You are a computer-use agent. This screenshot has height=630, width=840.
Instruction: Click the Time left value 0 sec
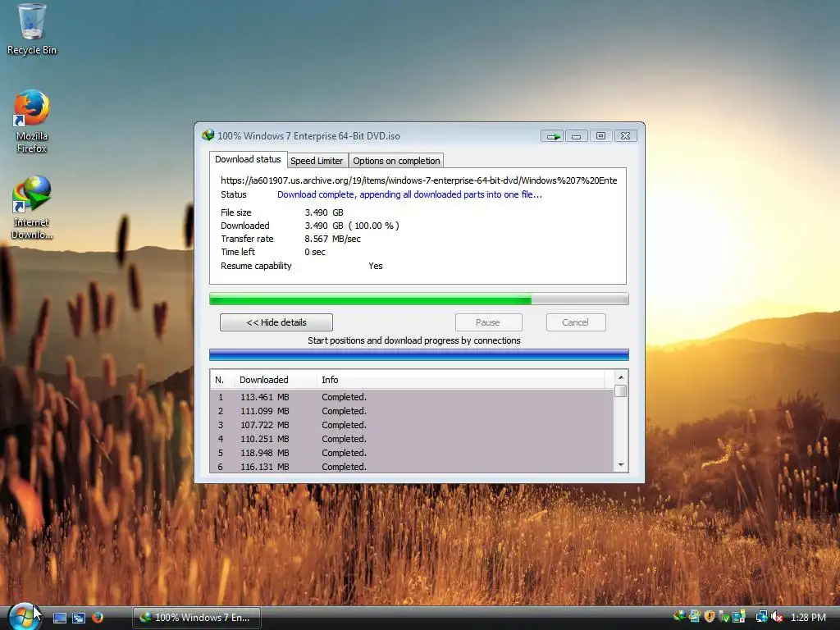click(x=315, y=252)
